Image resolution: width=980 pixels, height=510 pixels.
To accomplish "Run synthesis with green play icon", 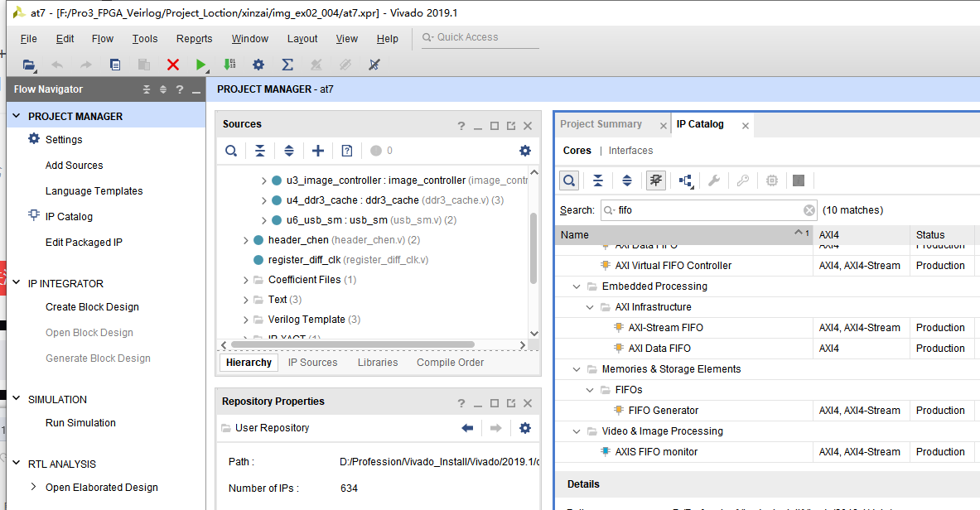I will coord(200,65).
